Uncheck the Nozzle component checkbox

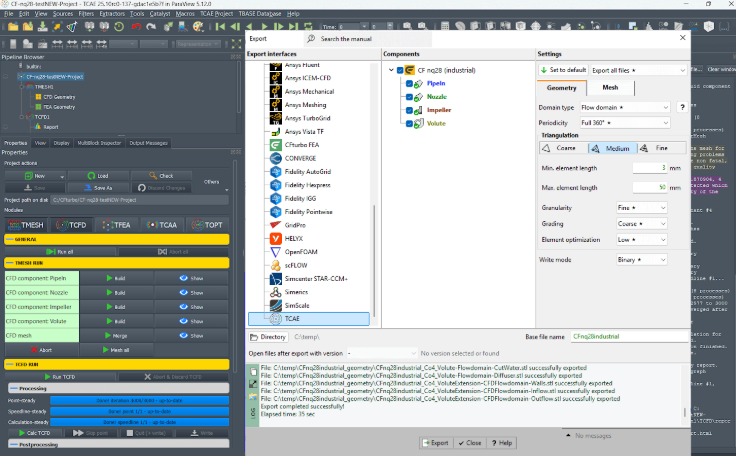coord(409,97)
